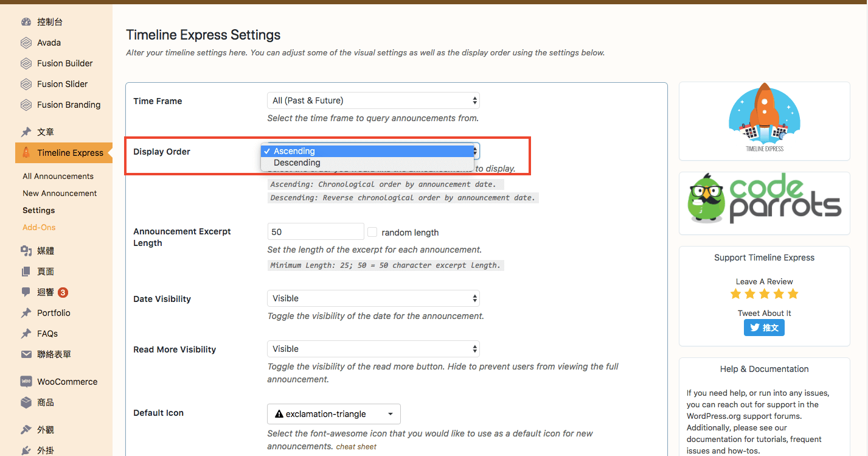Open the Settings submenu item
Viewport: 868px width, 456px height.
pyautogui.click(x=38, y=210)
